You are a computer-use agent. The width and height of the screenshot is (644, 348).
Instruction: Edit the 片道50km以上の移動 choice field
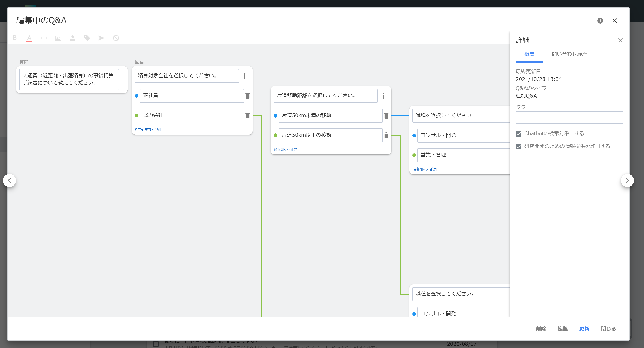tap(330, 135)
